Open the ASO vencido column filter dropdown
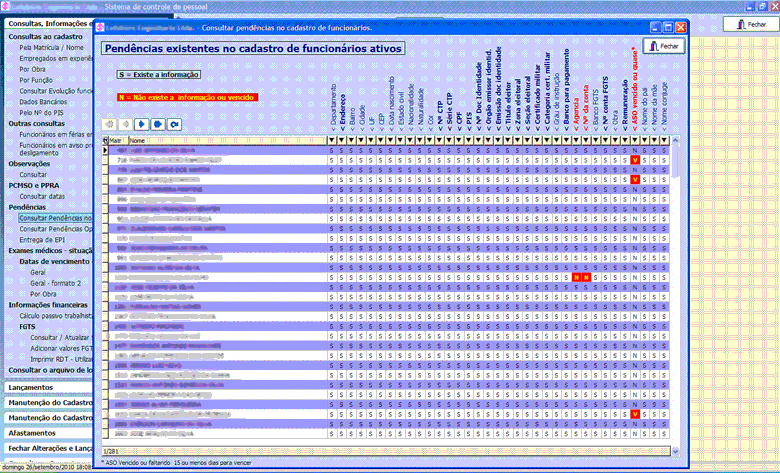 click(635, 141)
